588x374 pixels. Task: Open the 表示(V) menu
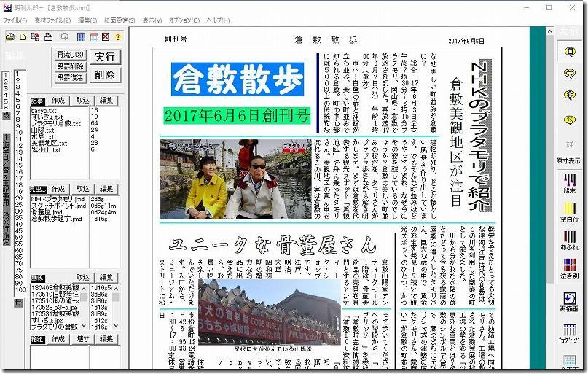pos(152,20)
